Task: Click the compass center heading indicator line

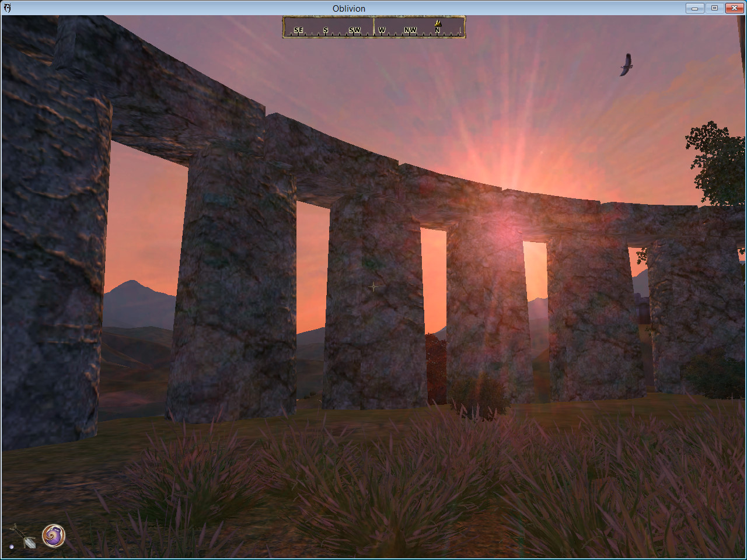Action: click(x=373, y=27)
